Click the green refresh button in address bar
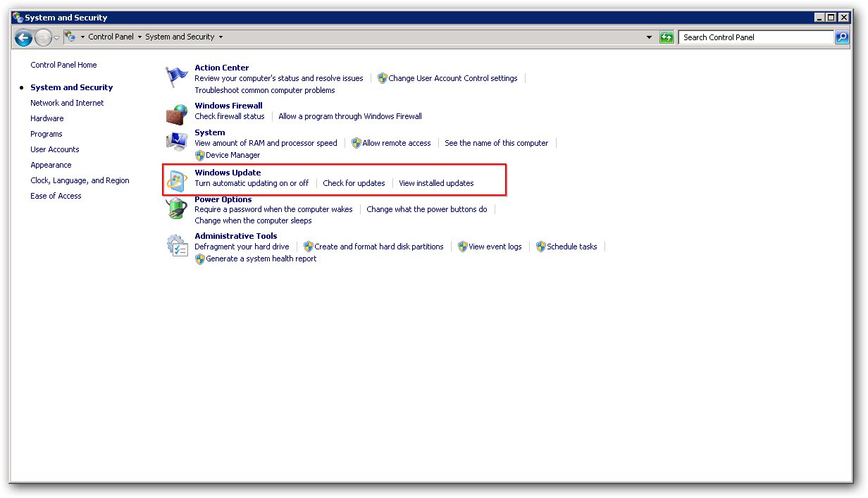The image size is (868, 498). pos(666,37)
